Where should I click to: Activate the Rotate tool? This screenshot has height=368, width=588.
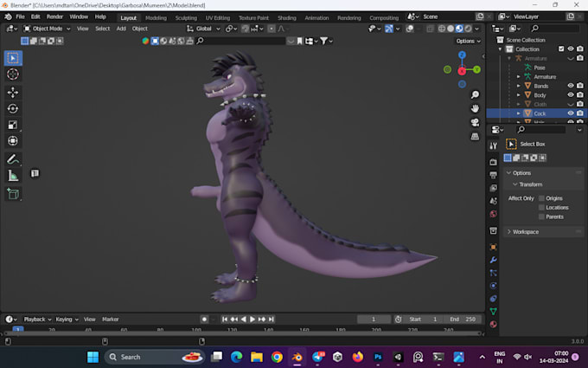click(13, 108)
